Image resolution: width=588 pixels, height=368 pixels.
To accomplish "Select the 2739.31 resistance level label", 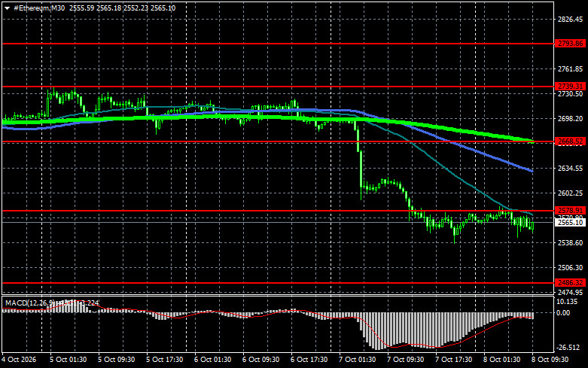I will point(570,87).
